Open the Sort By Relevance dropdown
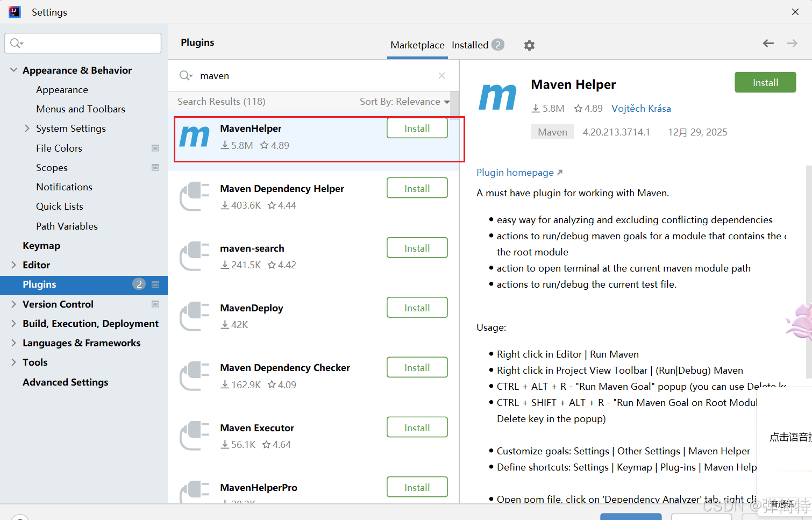Screen dimensions: 812x520 [x=404, y=102]
